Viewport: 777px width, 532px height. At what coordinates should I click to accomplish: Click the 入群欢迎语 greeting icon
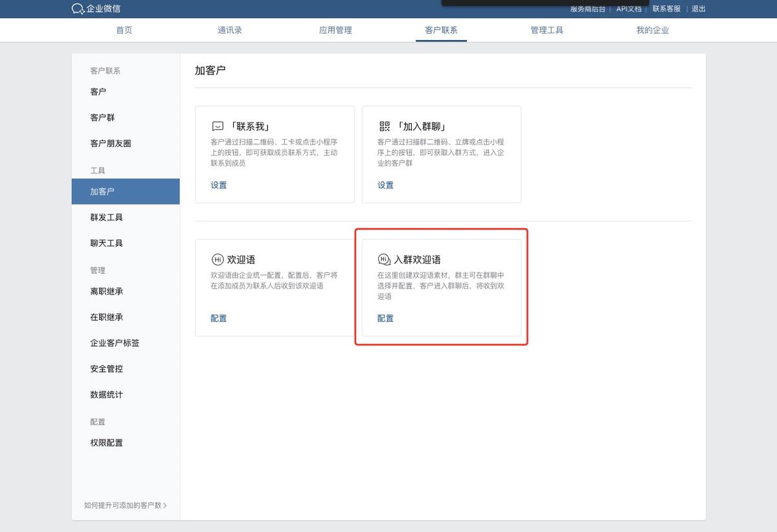385,260
